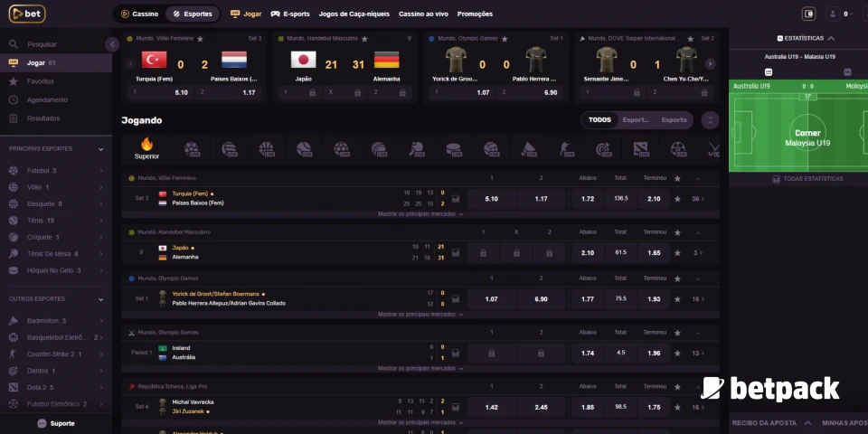Expand Mostrar os principais mercados under Ireland match
Screen dimensions: 868x434
coord(420,368)
